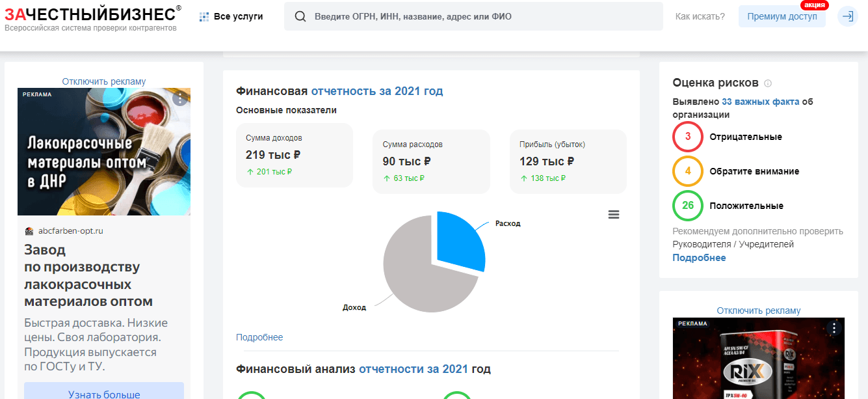Click Подробнее under the pie chart
Screen dimensions: 868x399
259,337
